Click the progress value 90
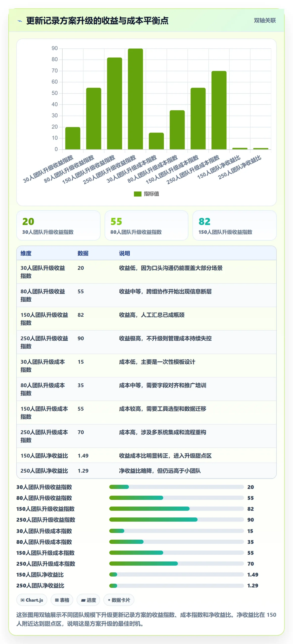 pos(251,520)
